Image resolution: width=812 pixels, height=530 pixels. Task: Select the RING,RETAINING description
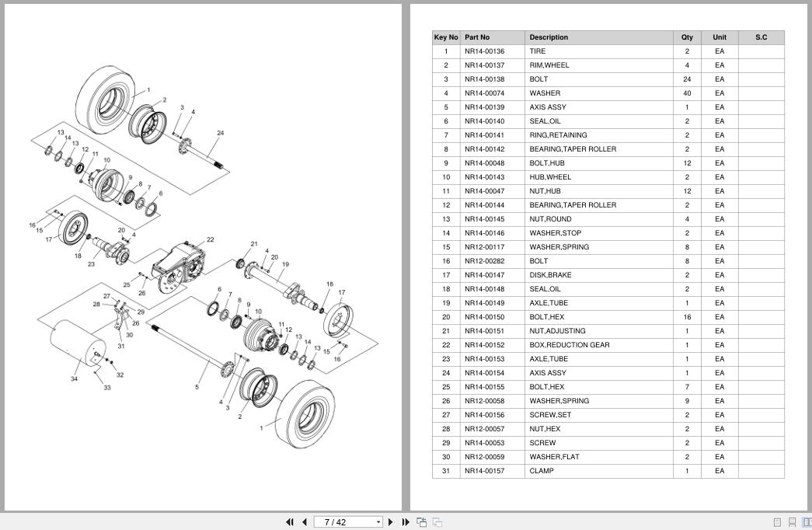(558, 135)
